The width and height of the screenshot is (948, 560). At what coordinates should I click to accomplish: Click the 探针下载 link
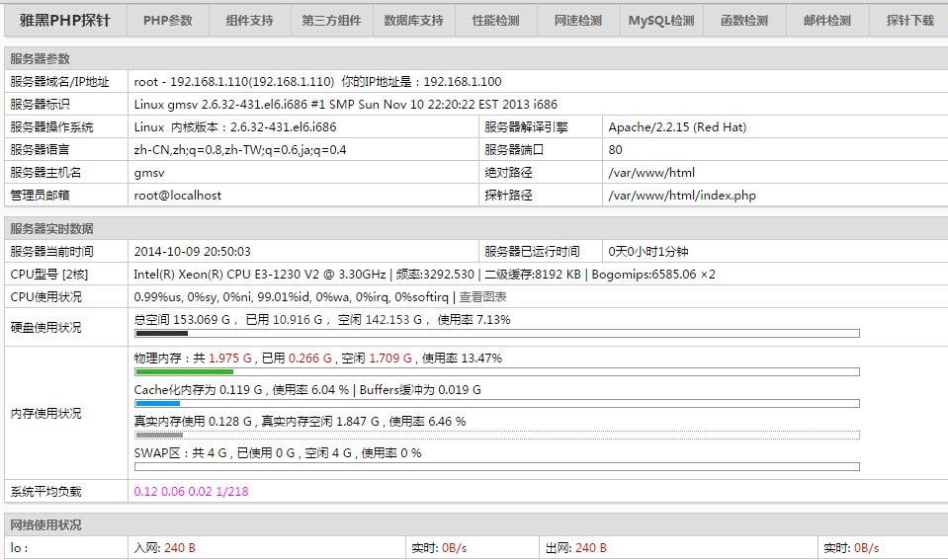coord(908,21)
